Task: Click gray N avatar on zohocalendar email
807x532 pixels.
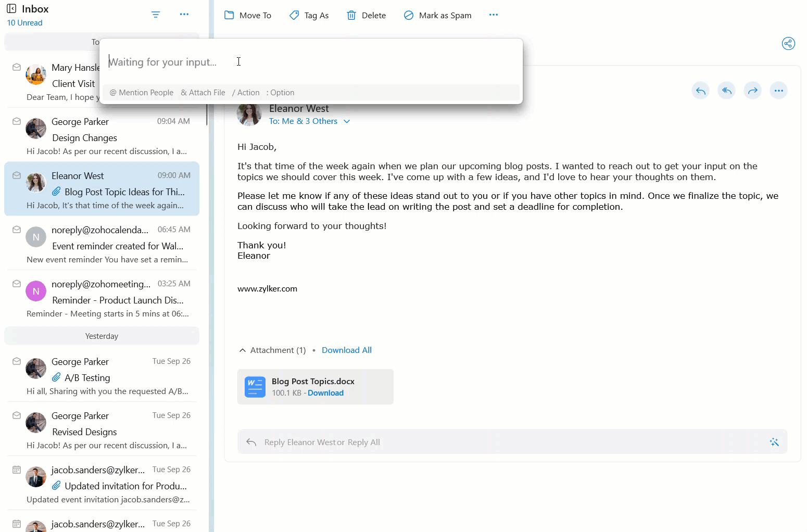Action: click(x=36, y=237)
